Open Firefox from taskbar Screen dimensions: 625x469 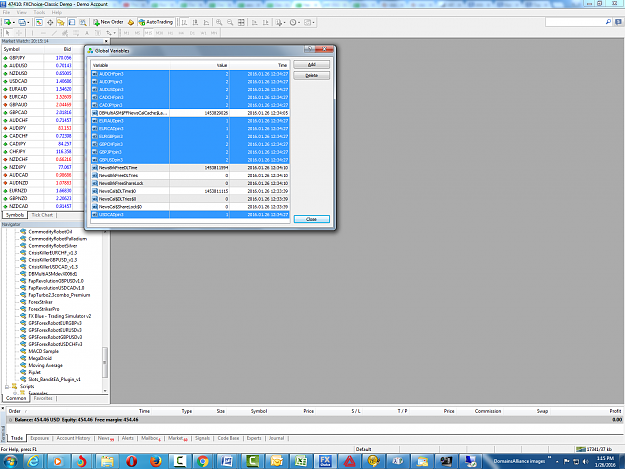click(155, 461)
